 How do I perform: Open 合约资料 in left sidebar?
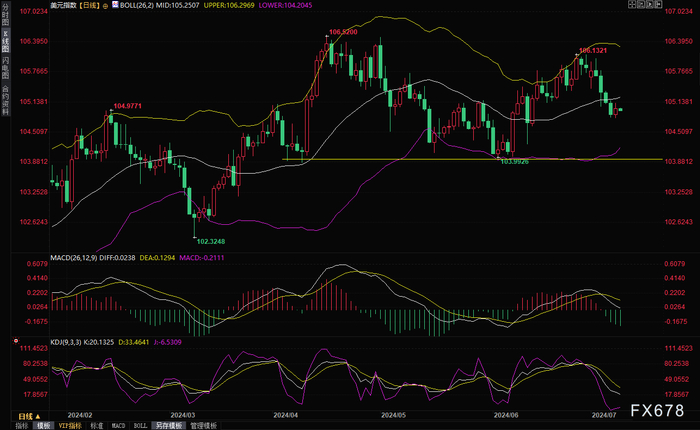click(x=5, y=100)
